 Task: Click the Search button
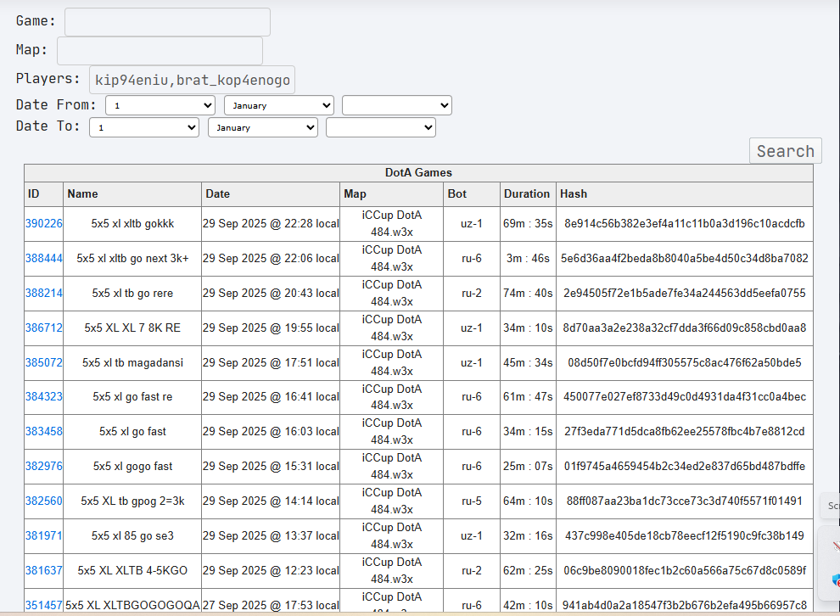pos(786,150)
